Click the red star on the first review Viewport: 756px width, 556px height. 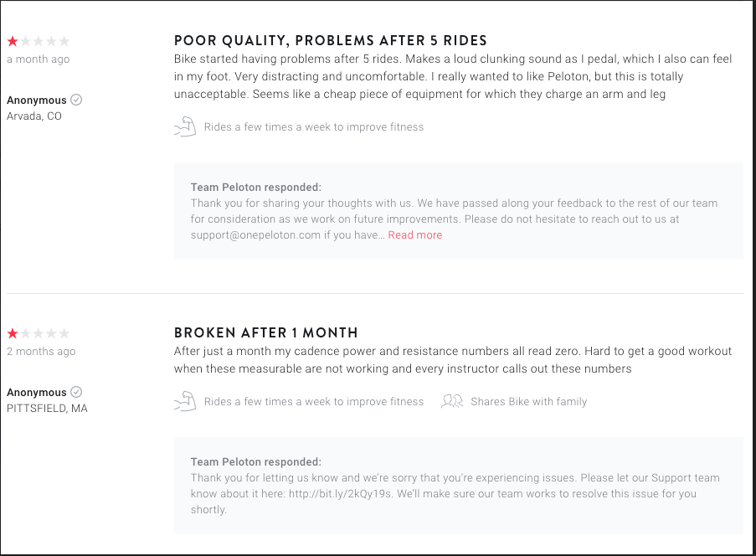[x=13, y=41]
